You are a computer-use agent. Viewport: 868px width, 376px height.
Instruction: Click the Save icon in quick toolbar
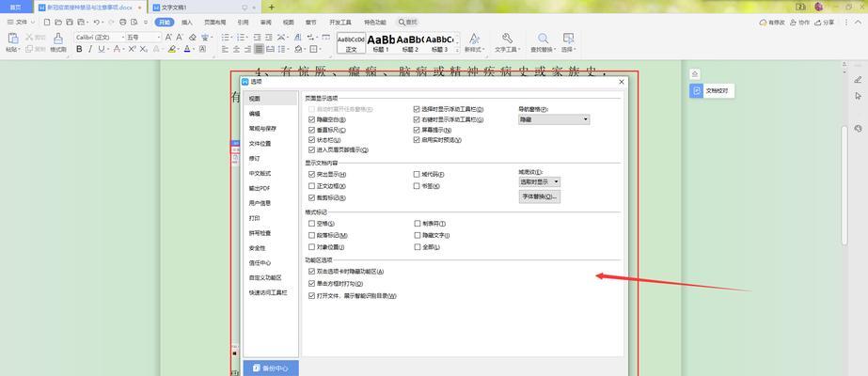[x=70, y=23]
